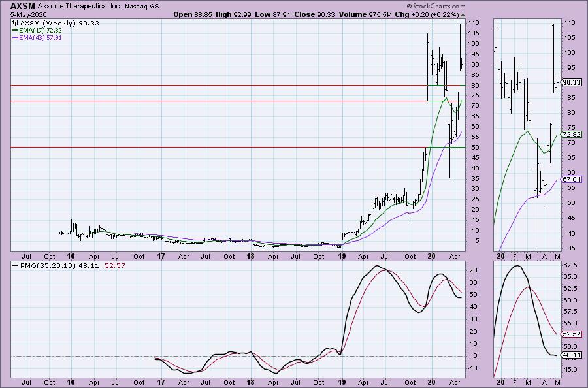
Task: Click the 5-May-2020 date label
Action: point(29,14)
